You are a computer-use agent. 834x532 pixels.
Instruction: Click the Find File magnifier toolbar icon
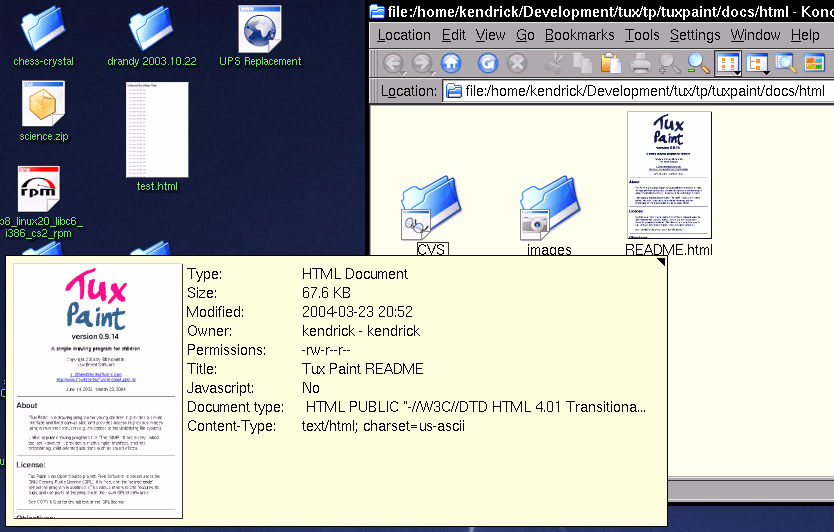785,63
